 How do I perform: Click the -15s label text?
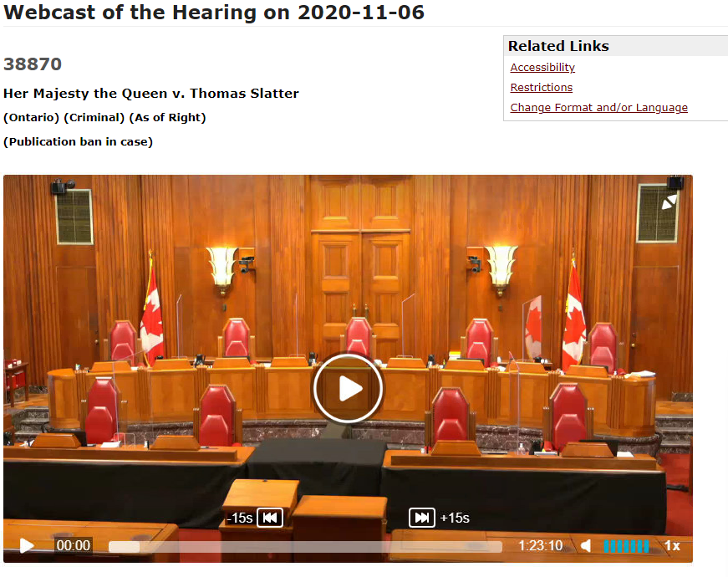(240, 518)
